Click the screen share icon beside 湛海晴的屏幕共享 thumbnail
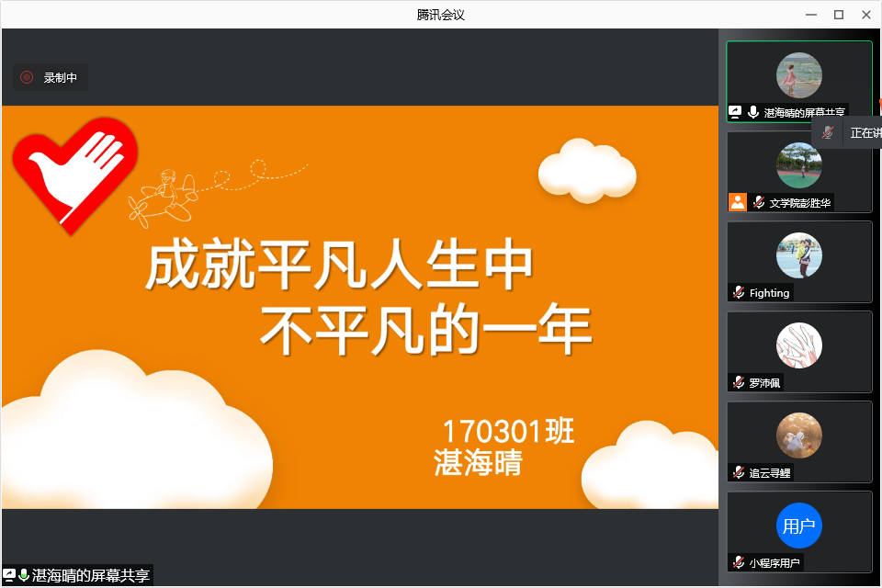This screenshot has height=588, width=882. tap(735, 111)
